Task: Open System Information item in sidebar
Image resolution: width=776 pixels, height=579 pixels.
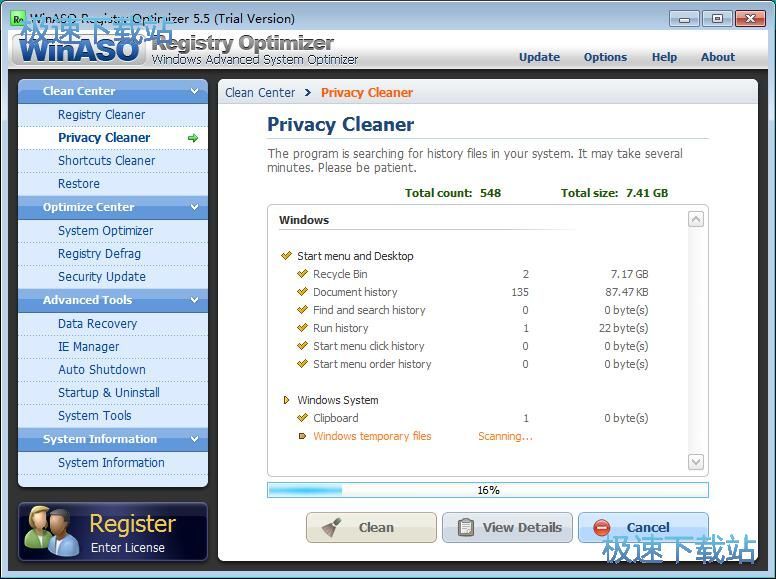Action: [113, 463]
